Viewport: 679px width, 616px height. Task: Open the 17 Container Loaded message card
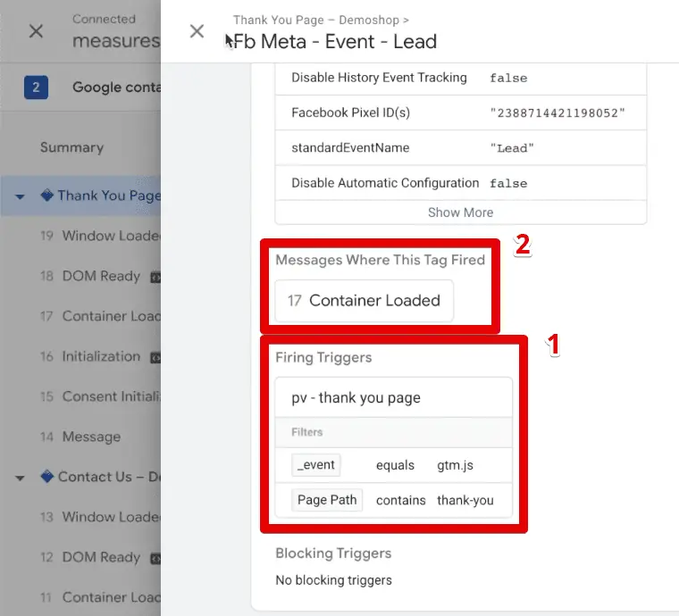pos(365,301)
